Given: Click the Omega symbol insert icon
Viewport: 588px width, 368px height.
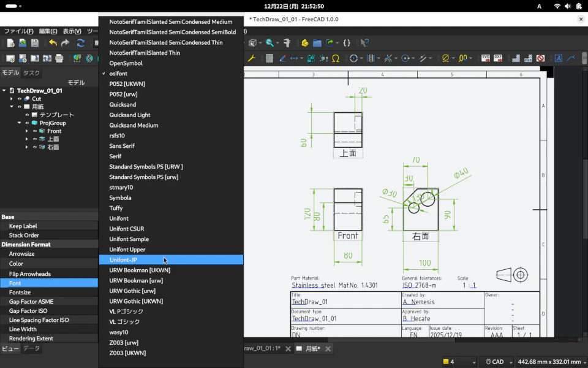Looking at the screenshot, I should 336,58.
